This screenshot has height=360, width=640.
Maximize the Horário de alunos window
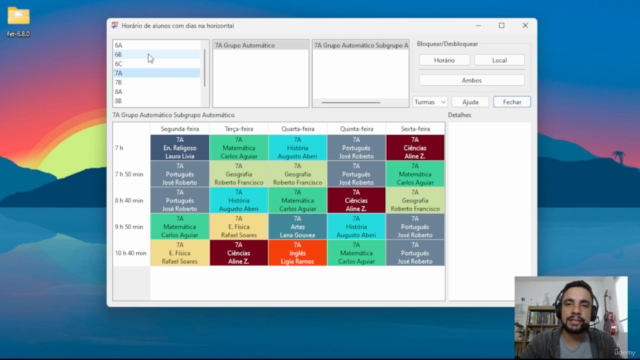(502, 25)
